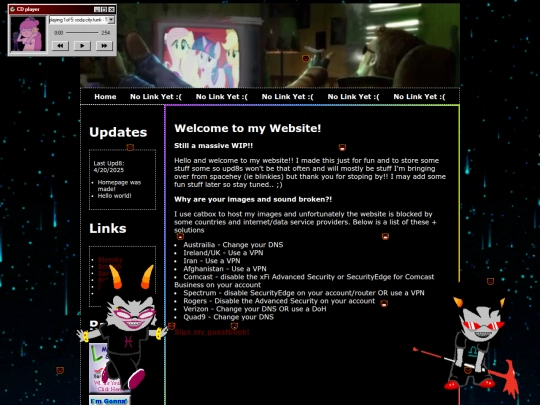
Task: Click the Afghanistan - Use a VPN item
Action: 225,269
